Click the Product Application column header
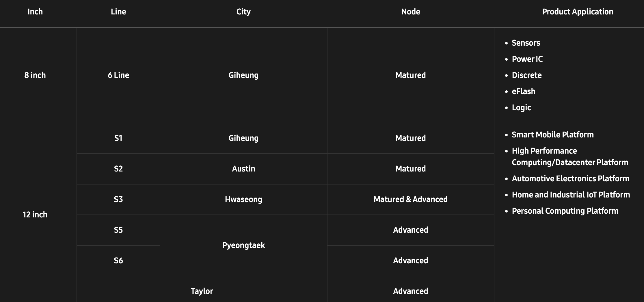The image size is (644, 302). click(577, 12)
